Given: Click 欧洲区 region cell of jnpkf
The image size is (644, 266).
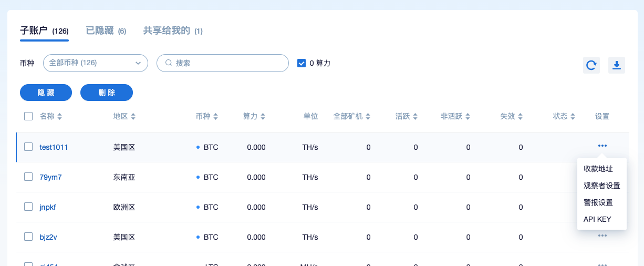Looking at the screenshot, I should (124, 207).
